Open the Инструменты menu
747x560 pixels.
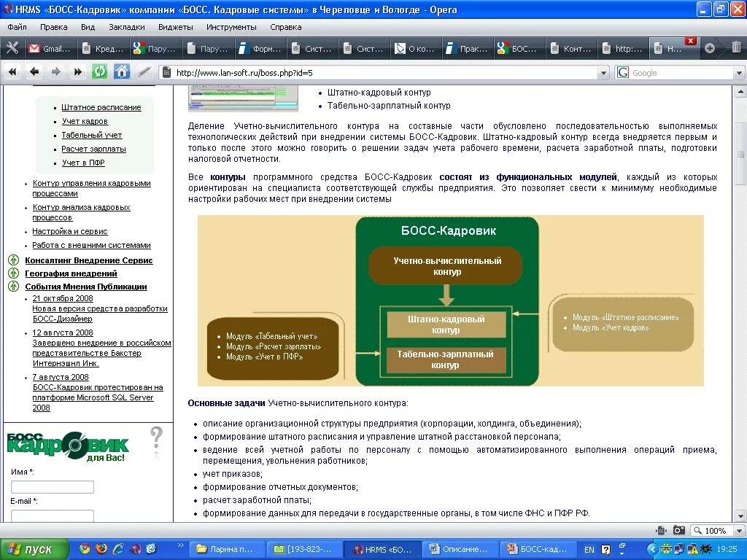click(x=231, y=27)
